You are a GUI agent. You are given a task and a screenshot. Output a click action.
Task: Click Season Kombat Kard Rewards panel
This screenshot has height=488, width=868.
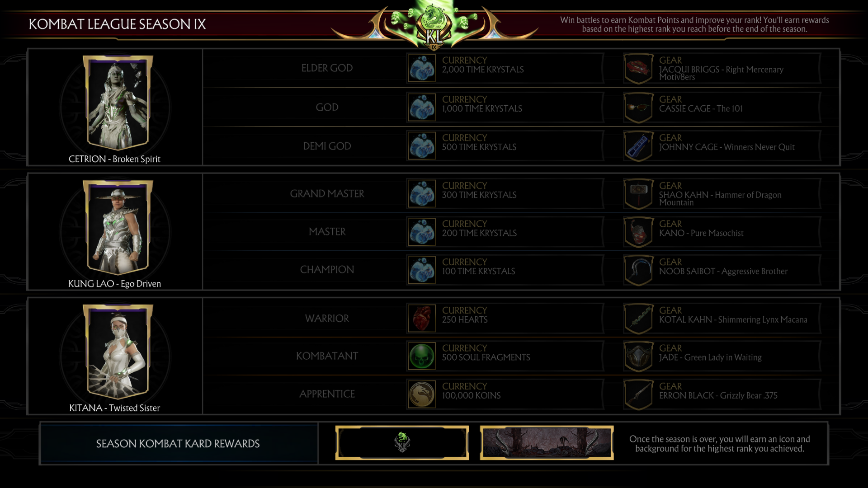[179, 444]
